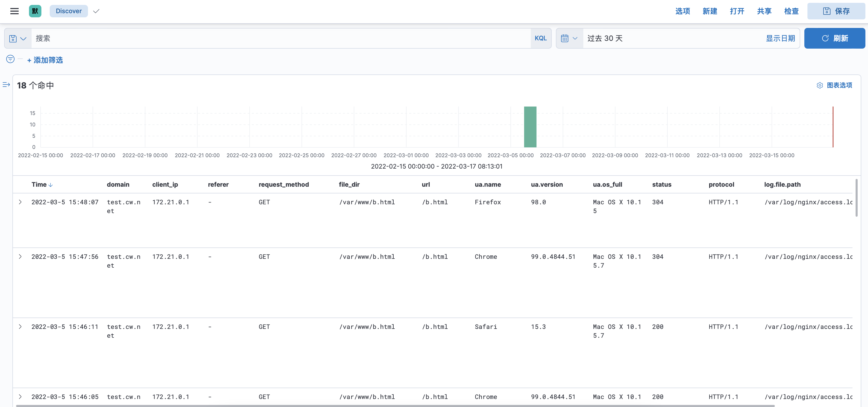868x407 pixels.
Task: Click the ua.name column header
Action: tap(488, 184)
